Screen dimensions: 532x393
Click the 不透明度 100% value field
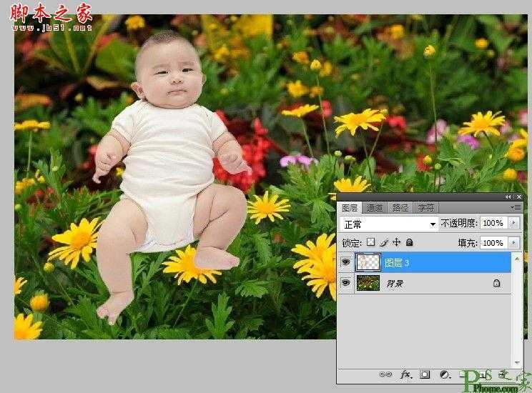(493, 223)
